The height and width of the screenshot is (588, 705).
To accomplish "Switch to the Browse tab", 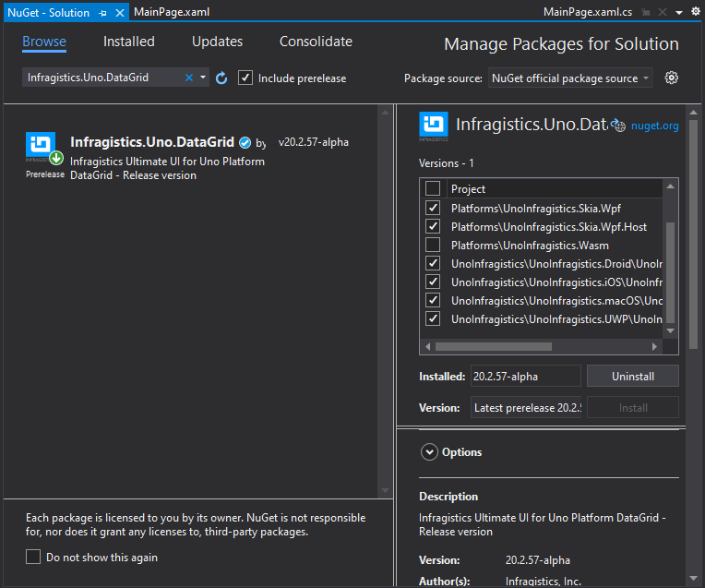I will 44,42.
